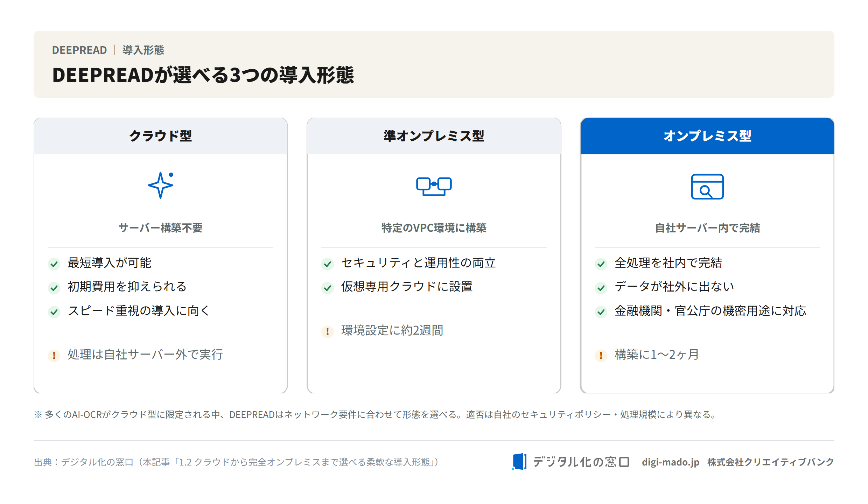The width and height of the screenshot is (868, 504).
Task: Click the デジタル化の窓口 logo text
Action: pyautogui.click(x=581, y=462)
